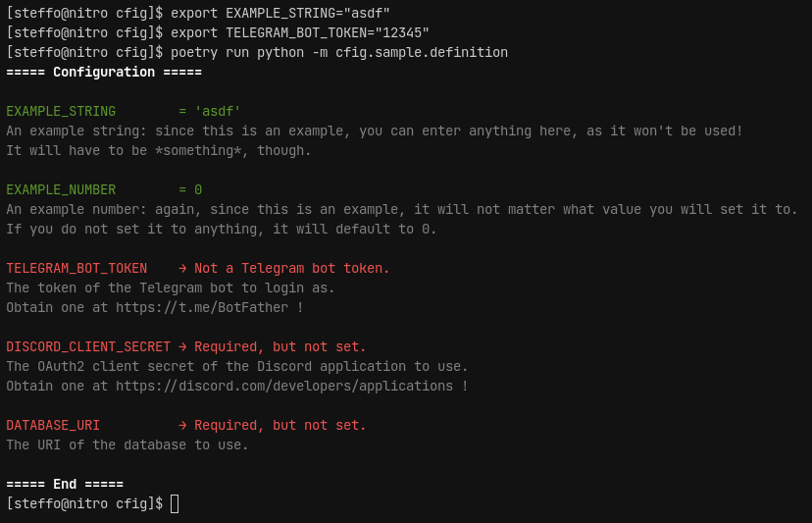The image size is (812, 523).
Task: Select the red TELEGRAM_BOT_TOKEN variable name
Action: tap(76, 269)
